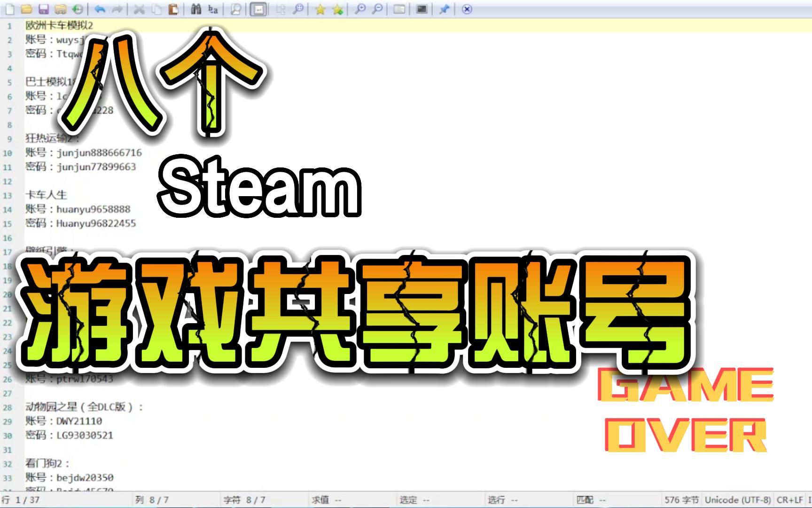The image size is (812, 508).
Task: Undo the last edit
Action: coord(100,9)
